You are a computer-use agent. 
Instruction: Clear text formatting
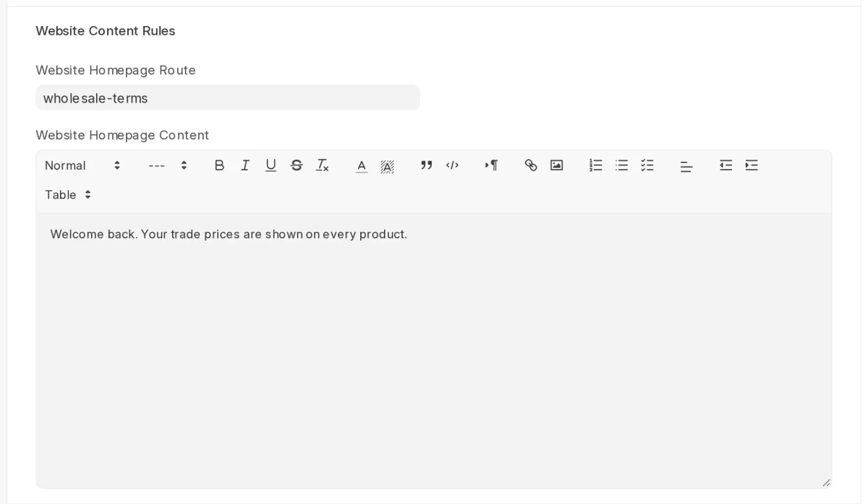pyautogui.click(x=323, y=166)
